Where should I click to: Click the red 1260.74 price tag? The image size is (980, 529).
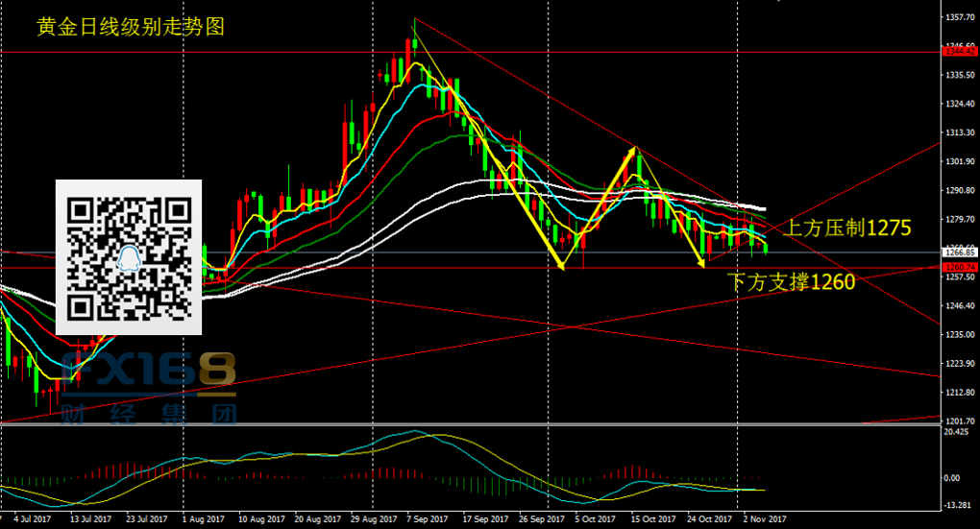[959, 267]
